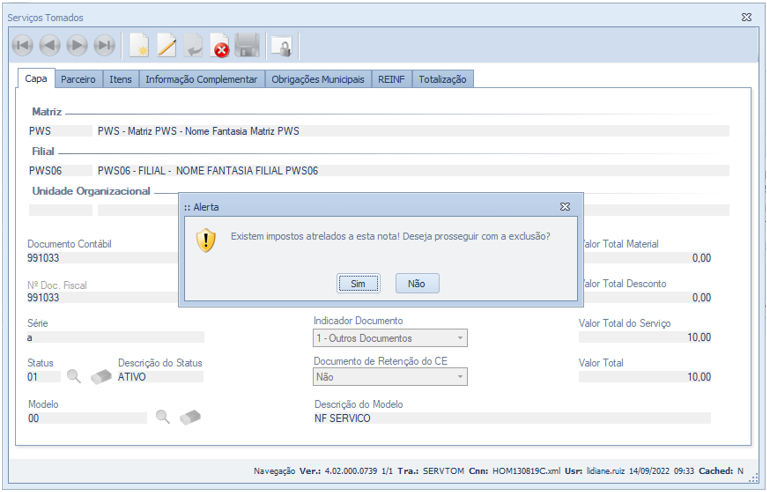
Task: Open the Capa tab
Action: pos(36,79)
